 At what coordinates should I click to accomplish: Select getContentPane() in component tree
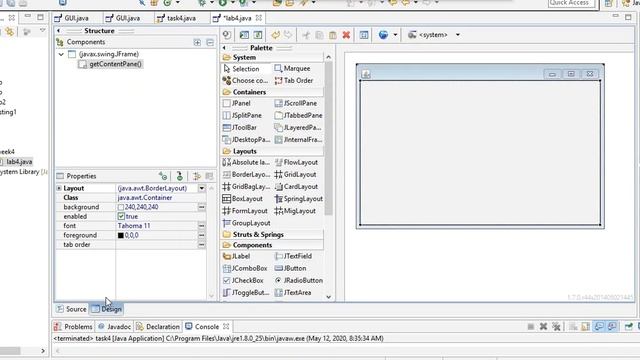click(x=111, y=64)
